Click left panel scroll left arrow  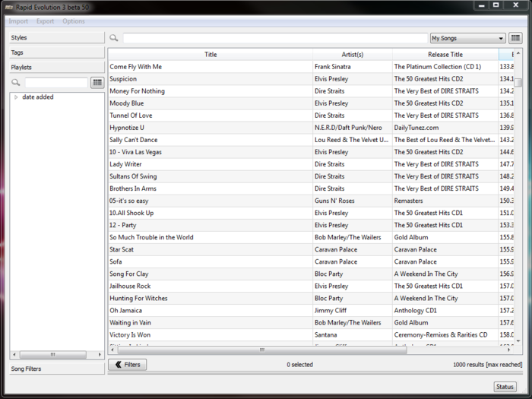[14, 355]
